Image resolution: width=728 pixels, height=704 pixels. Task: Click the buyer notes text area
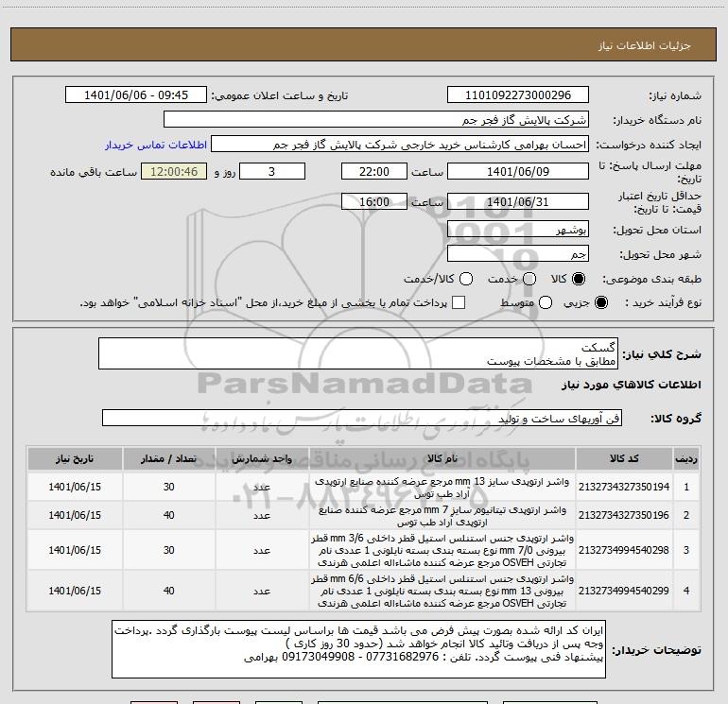pos(358,649)
